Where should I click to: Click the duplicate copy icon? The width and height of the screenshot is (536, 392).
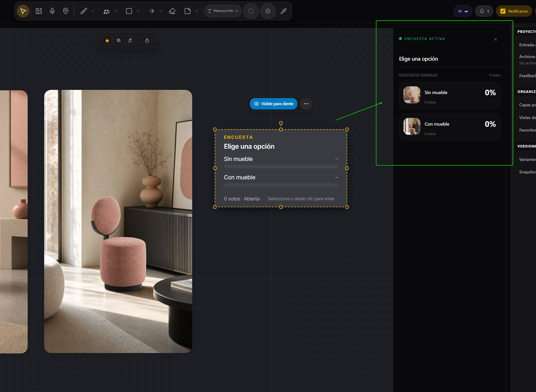point(118,40)
